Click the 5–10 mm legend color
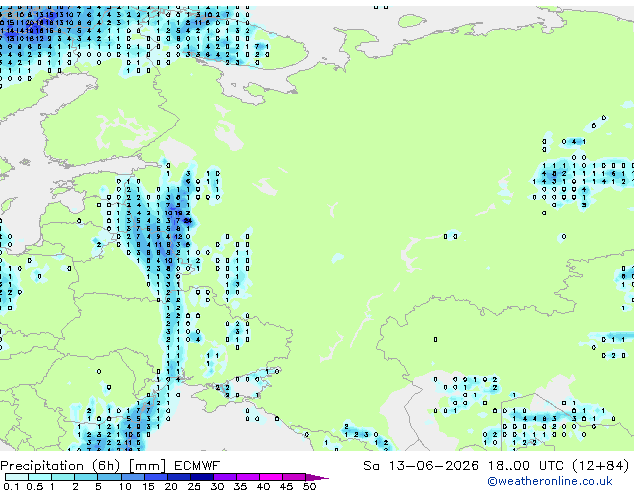The height and width of the screenshot is (490, 634). point(110,477)
